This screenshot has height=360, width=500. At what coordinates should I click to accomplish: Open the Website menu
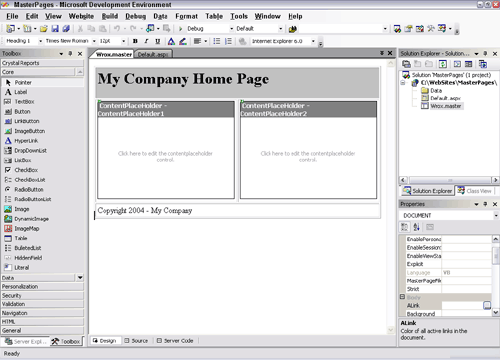coord(81,16)
